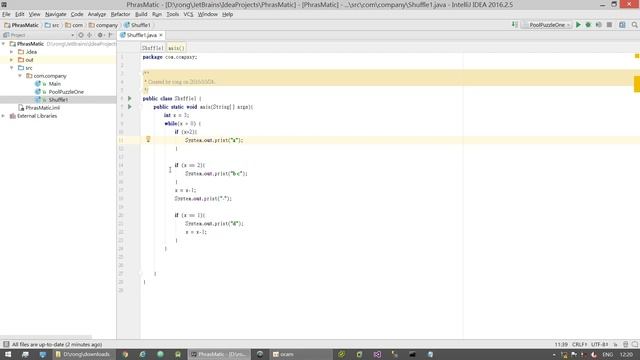Viewport: 640px width, 360px height.
Task: Run the PoolPuzzleOne configuration with green play
Action: click(578, 25)
